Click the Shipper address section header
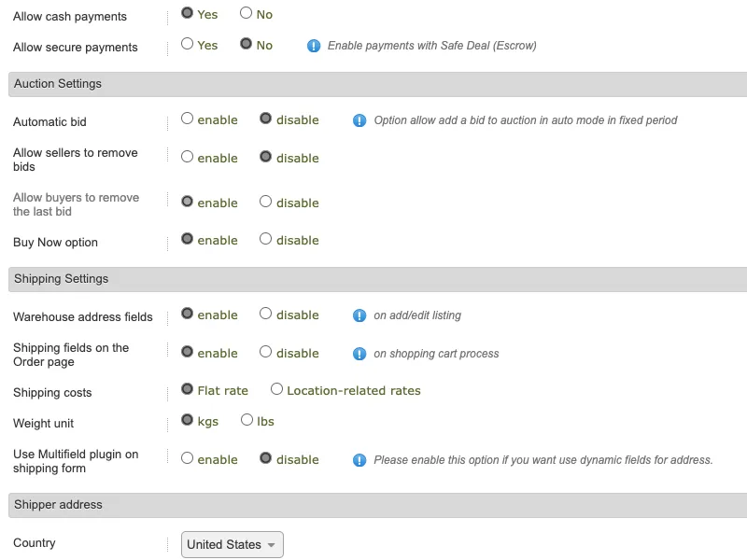Viewport: 747px width, 560px height. tap(378, 505)
